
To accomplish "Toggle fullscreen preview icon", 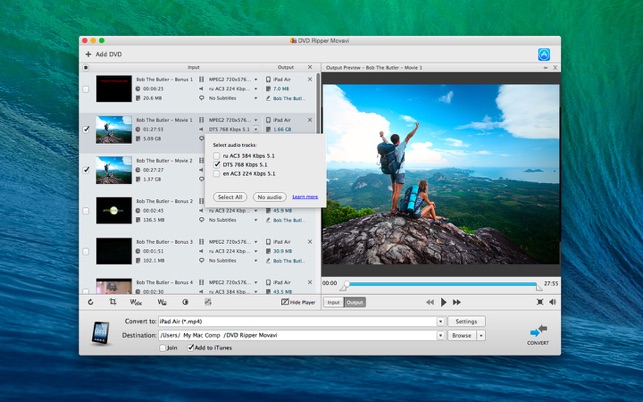I will (x=540, y=302).
